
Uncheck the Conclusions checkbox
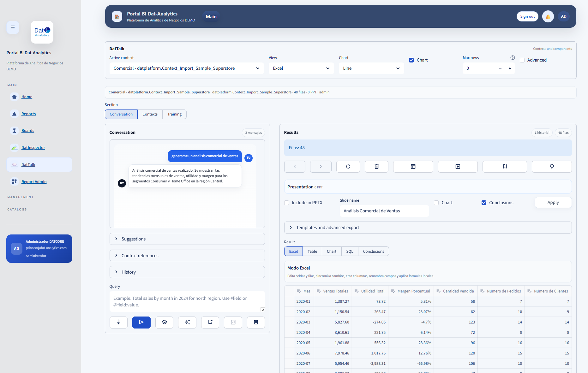(484, 203)
